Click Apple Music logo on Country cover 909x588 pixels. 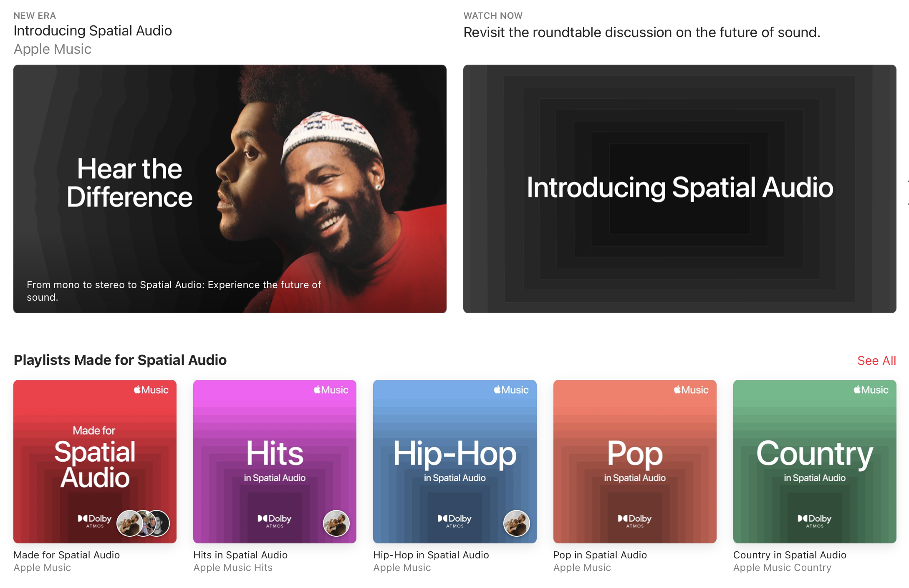[871, 390]
